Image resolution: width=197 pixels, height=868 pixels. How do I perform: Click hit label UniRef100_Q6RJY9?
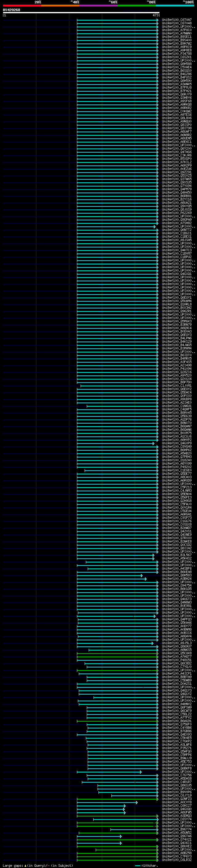click(x=176, y=94)
